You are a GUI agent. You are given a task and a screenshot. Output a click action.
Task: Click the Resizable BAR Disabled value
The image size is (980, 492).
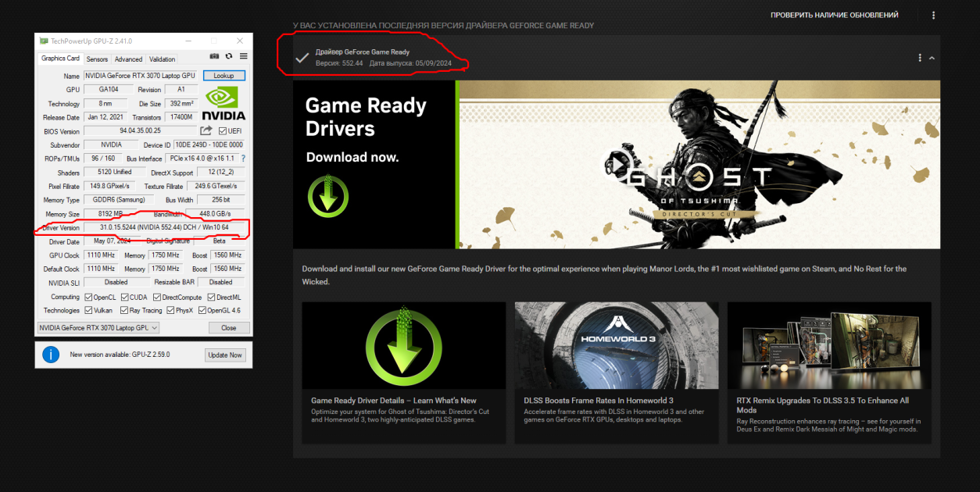click(220, 282)
